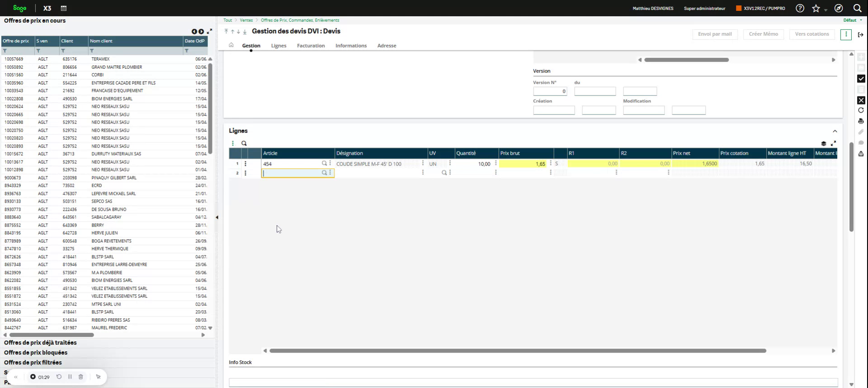Screen dimensions: 868x388
Task: Filter the Date OdP column
Action: click(187, 51)
